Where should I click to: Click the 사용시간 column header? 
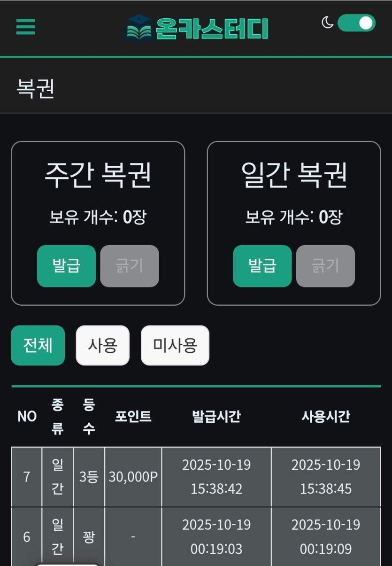(x=326, y=417)
